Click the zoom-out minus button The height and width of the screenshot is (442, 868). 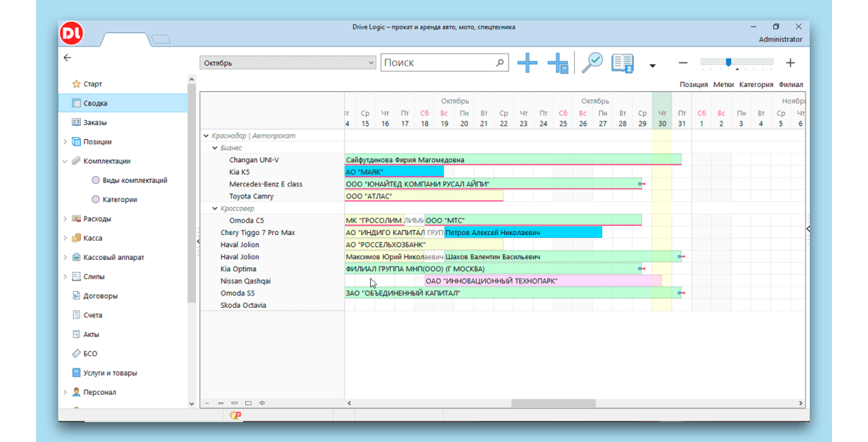click(683, 63)
